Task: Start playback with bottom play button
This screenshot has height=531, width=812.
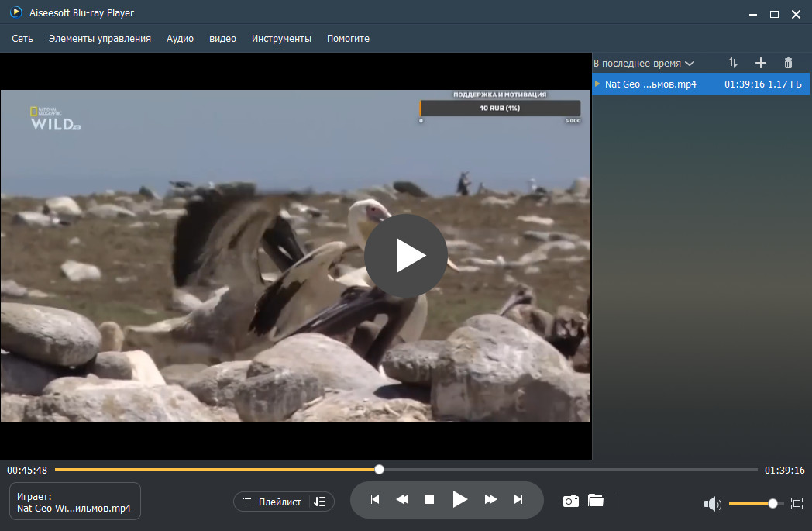Action: coord(460,499)
